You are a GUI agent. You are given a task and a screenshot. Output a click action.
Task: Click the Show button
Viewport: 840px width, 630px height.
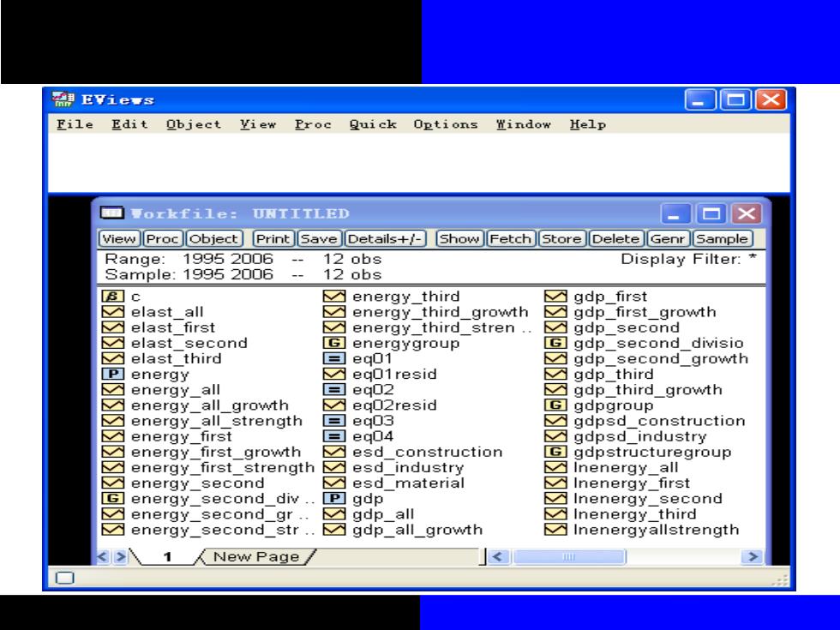point(459,238)
